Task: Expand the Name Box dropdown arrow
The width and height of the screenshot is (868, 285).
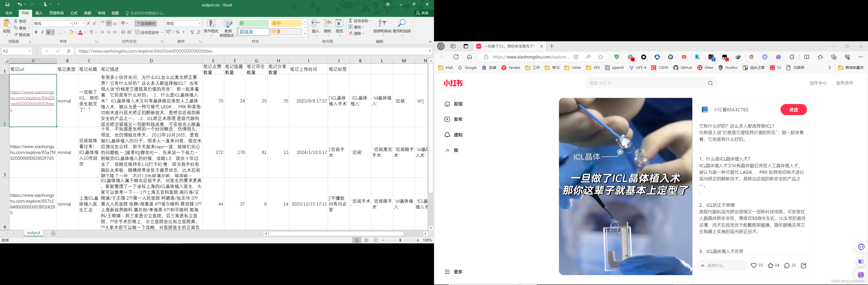Action: click(x=30, y=51)
